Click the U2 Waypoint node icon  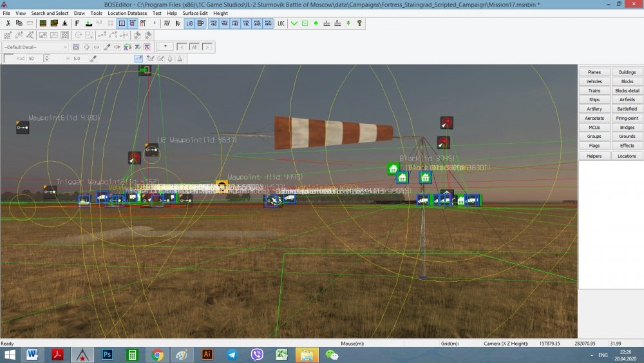click(152, 150)
